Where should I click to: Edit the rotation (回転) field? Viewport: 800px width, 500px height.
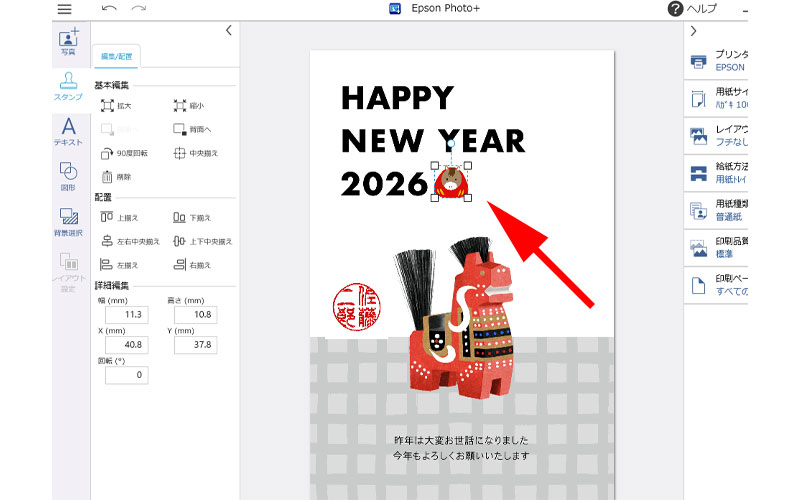point(127,375)
